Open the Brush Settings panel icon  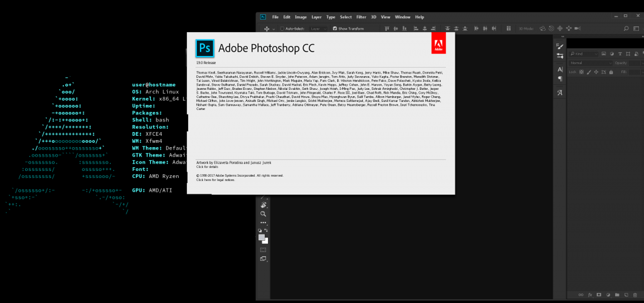(560, 47)
